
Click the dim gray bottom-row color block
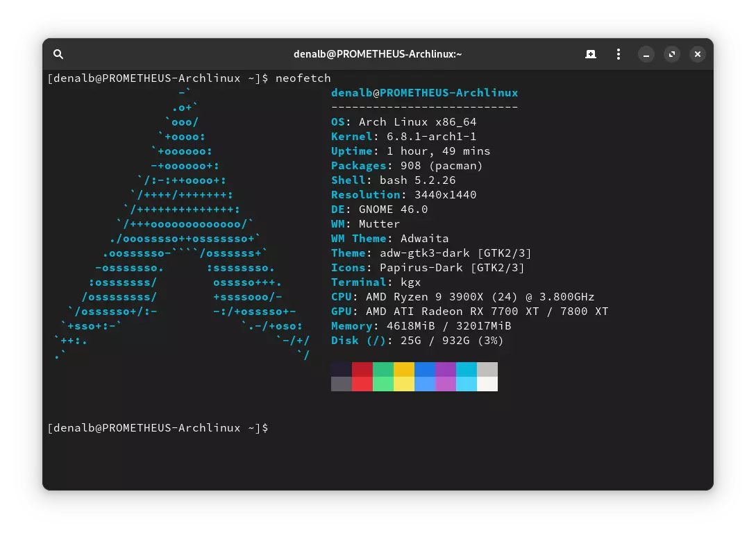tap(342, 384)
